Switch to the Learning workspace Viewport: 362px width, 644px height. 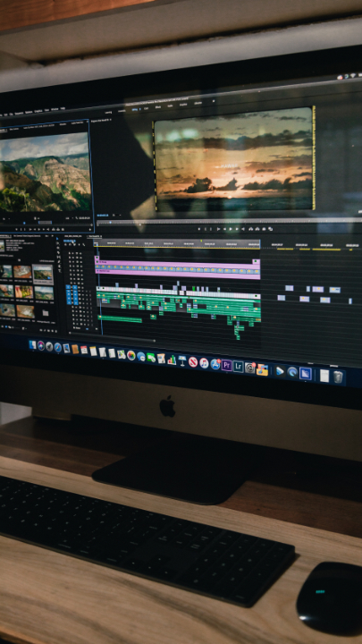pyautogui.click(x=108, y=112)
